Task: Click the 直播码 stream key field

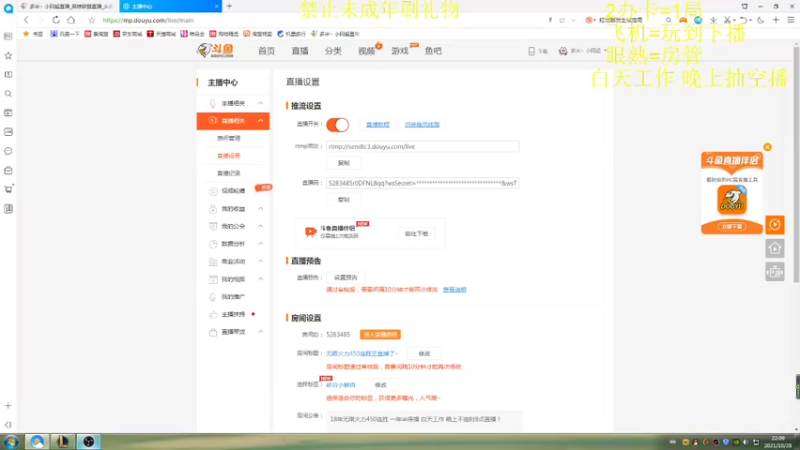Action: coord(422,183)
